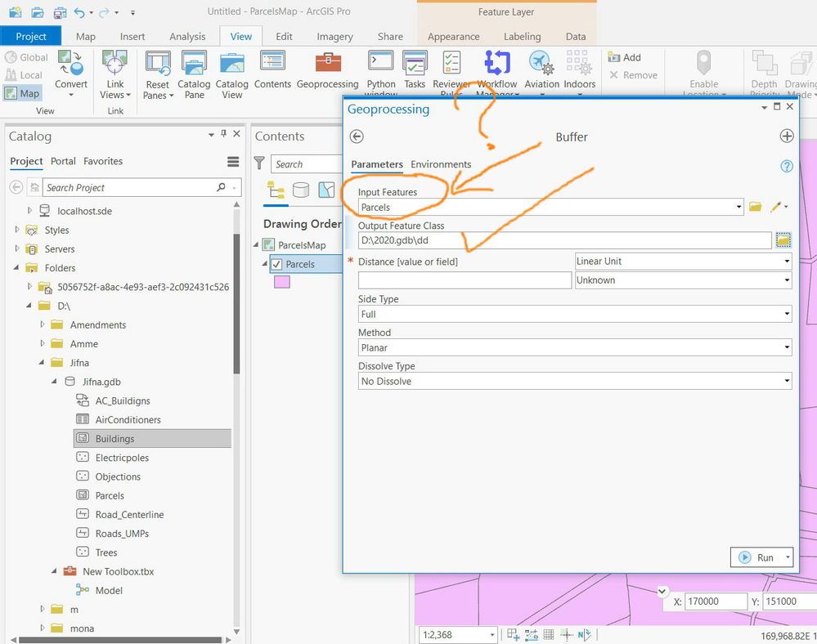Select the Map view mode

(x=22, y=94)
